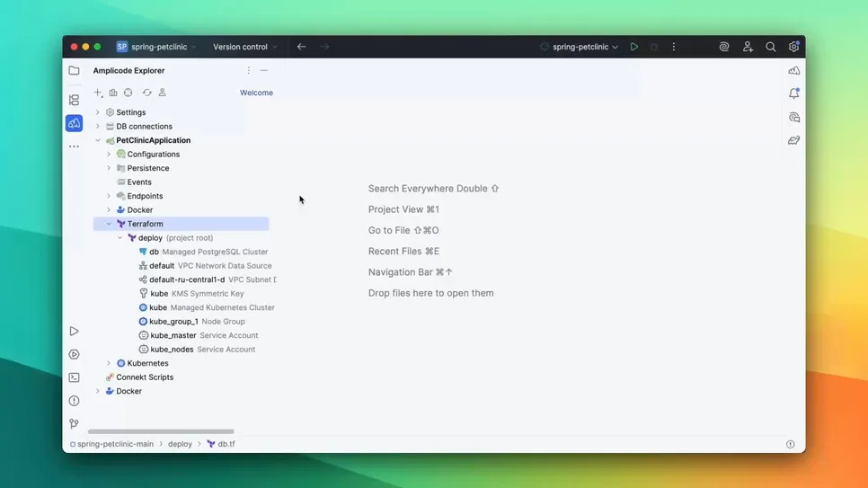Open the Structure tool window icon

click(74, 100)
